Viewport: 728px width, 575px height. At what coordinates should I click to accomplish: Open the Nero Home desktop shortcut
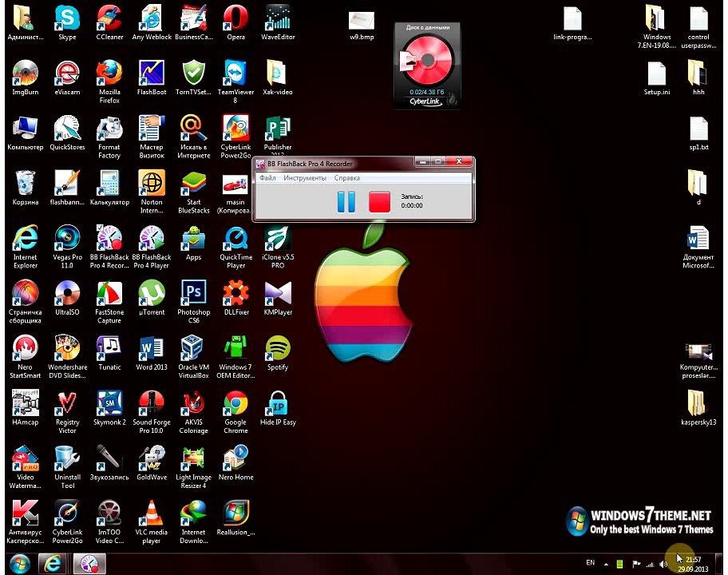coord(235,463)
